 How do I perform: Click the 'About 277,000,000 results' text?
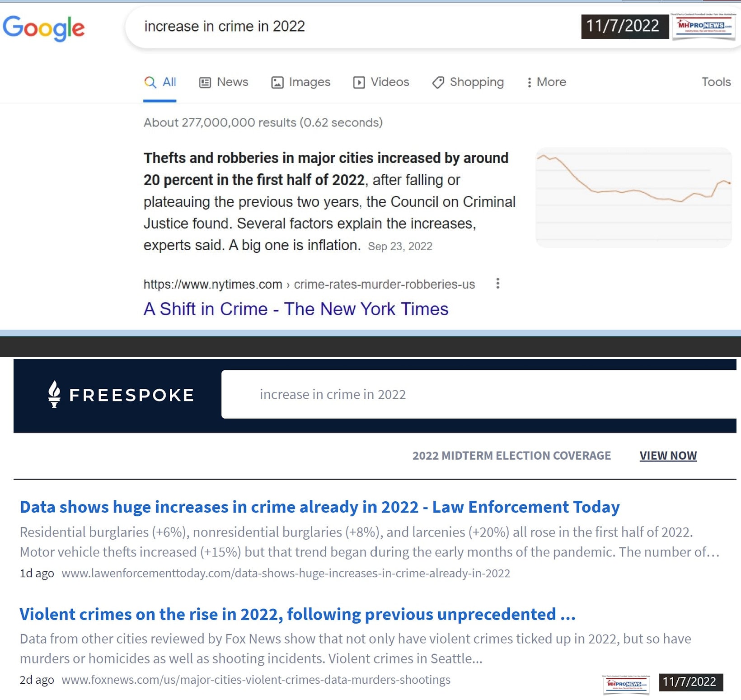click(x=263, y=123)
